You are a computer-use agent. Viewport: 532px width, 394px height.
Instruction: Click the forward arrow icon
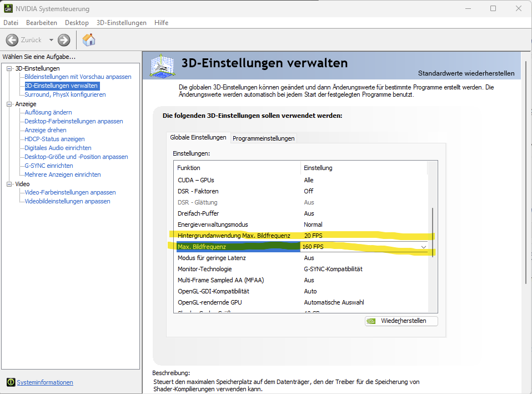click(64, 40)
